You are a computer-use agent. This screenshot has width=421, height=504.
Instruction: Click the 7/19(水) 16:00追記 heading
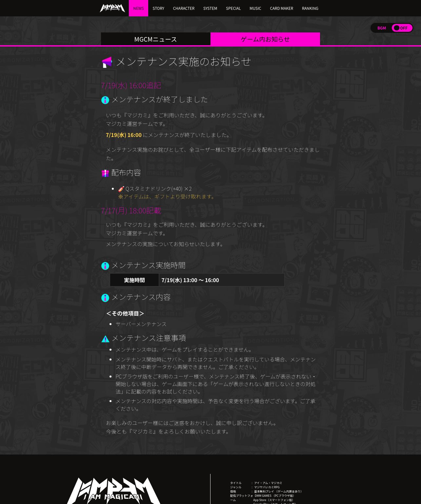(131, 85)
